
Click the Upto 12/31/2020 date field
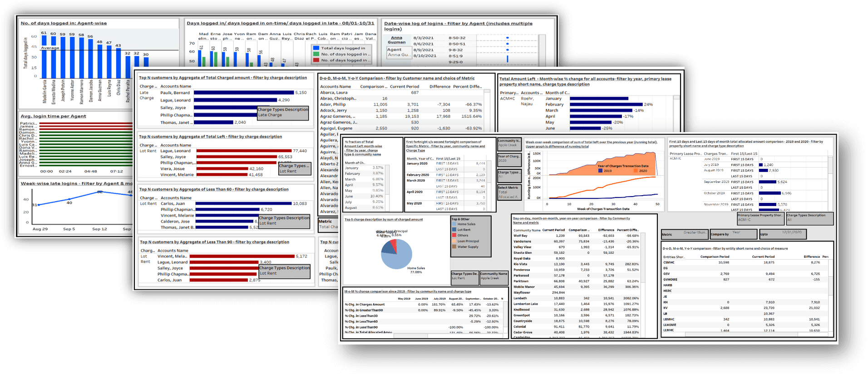782,234
